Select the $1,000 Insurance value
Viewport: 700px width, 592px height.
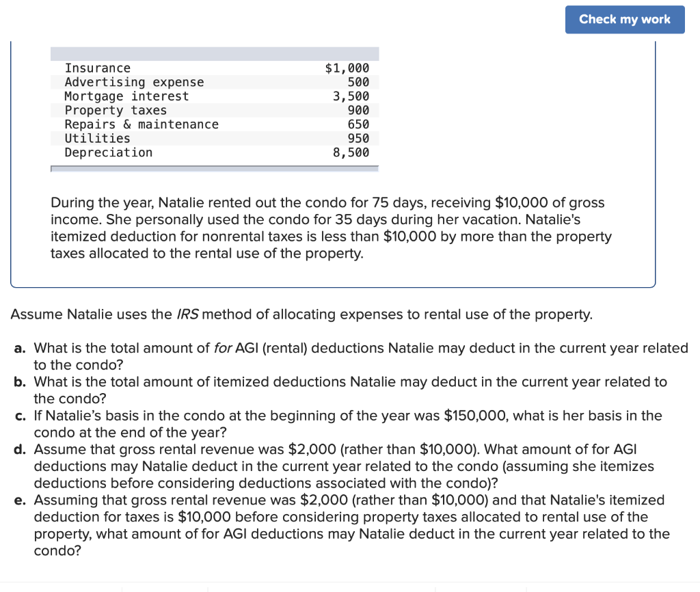(x=349, y=68)
